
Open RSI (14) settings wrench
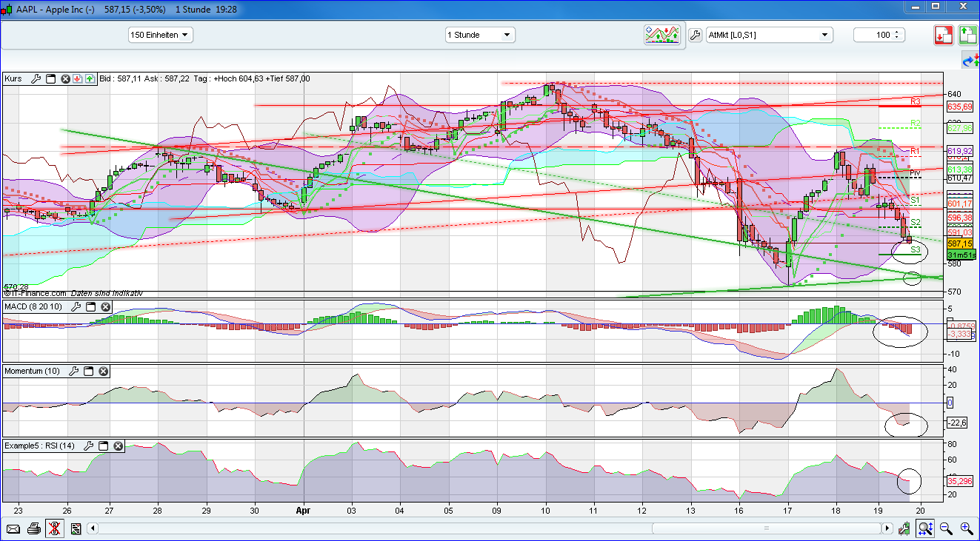(88, 446)
